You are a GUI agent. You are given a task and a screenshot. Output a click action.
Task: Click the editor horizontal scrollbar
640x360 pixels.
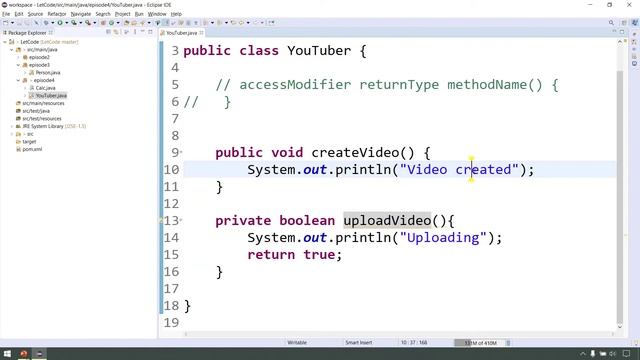pos(399,334)
